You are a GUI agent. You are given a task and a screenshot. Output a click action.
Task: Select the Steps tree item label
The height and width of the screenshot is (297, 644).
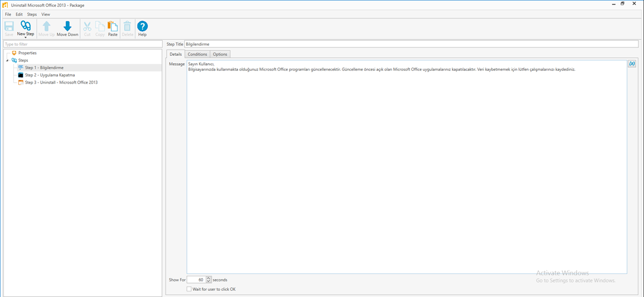23,60
